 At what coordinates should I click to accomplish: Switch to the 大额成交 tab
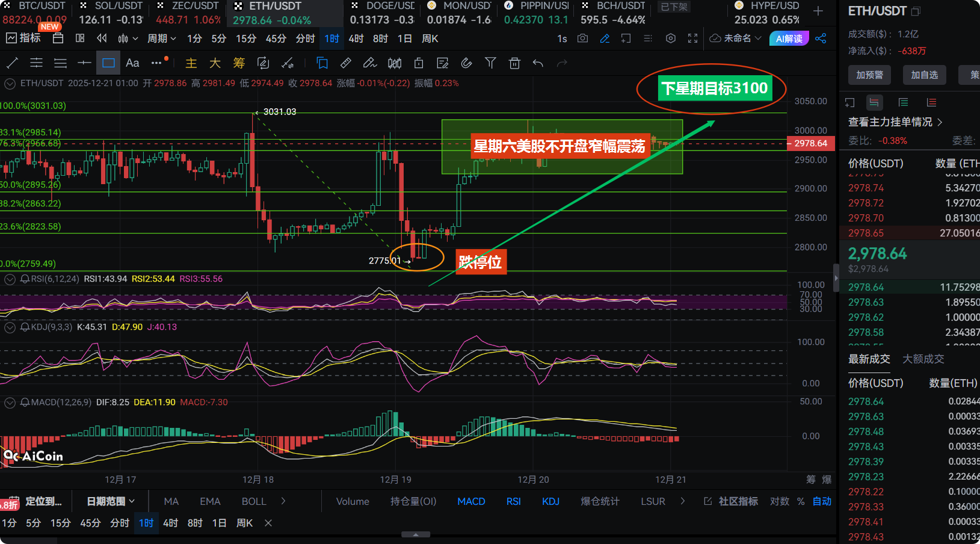click(x=923, y=359)
